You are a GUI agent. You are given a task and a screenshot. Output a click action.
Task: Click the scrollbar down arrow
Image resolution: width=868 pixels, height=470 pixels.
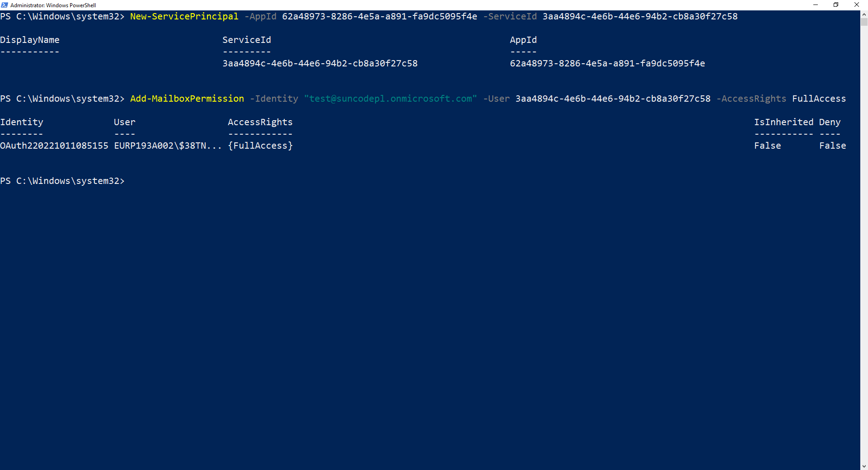[864, 466]
